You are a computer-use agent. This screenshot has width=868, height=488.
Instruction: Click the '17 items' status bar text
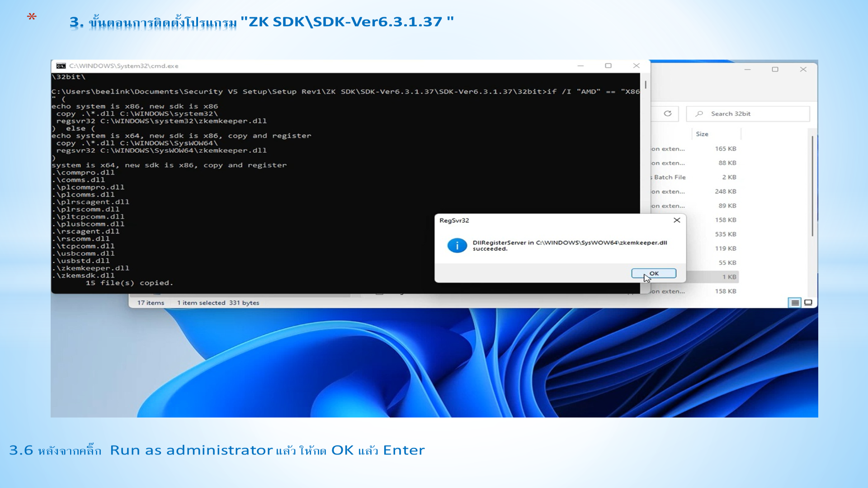(x=151, y=303)
